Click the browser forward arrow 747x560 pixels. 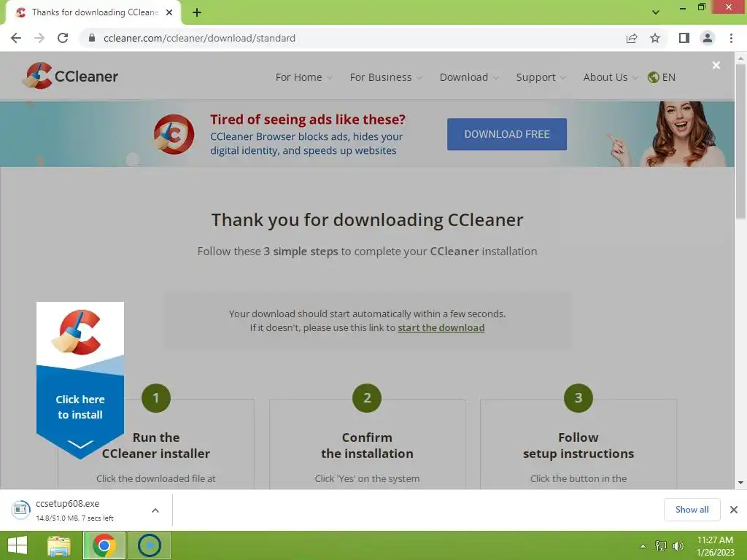point(39,38)
